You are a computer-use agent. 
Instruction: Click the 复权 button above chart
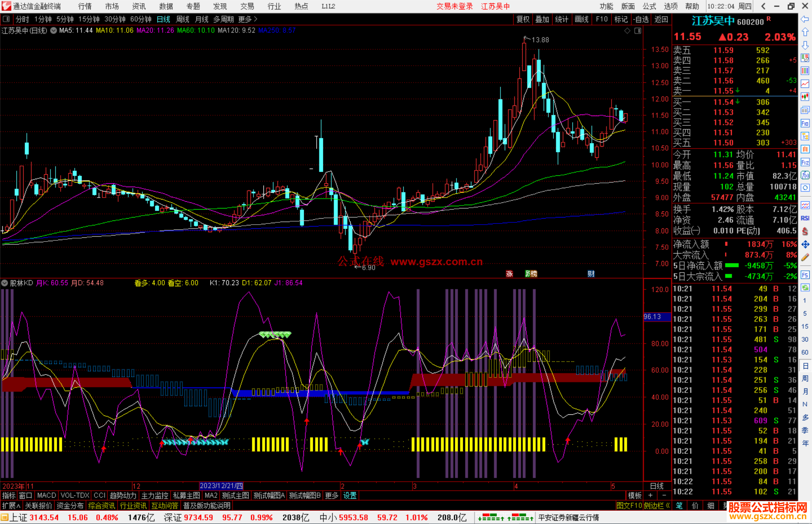[x=523, y=19]
